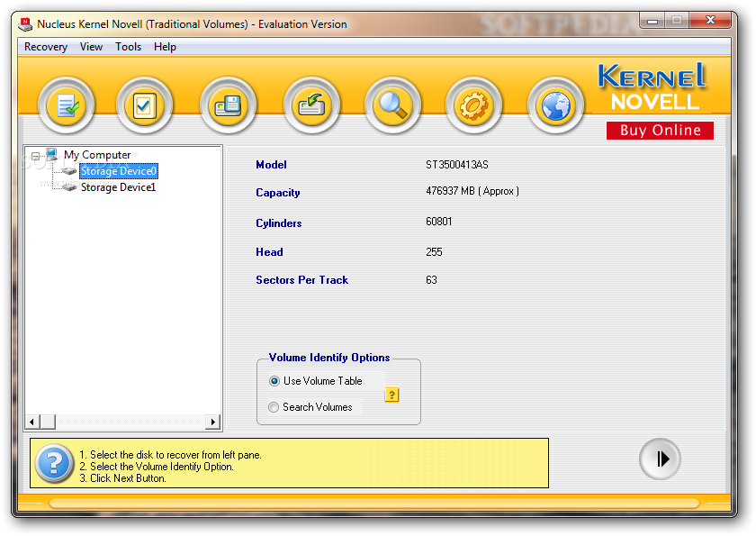Image resolution: width=756 pixels, height=536 pixels.
Task: Open settings via the gear toolbar icon
Action: click(473, 105)
